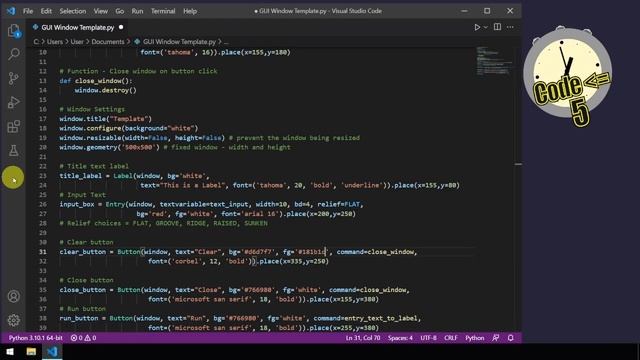Click the window.geometry('500x500') line
Image resolution: width=640 pixels, height=360 pixels.
click(175, 147)
